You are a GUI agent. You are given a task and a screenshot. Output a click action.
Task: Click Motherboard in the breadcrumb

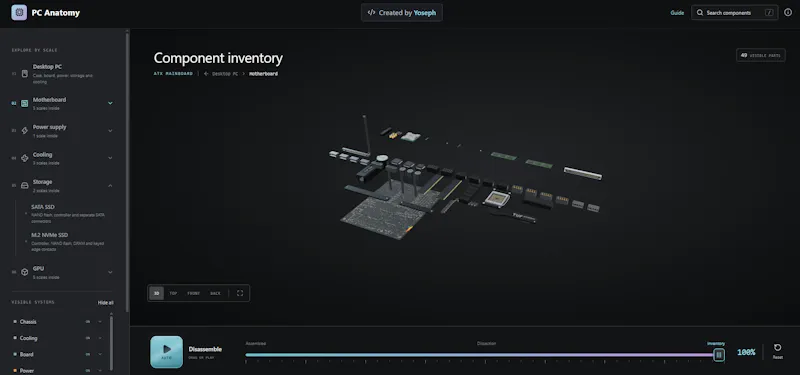pos(263,74)
